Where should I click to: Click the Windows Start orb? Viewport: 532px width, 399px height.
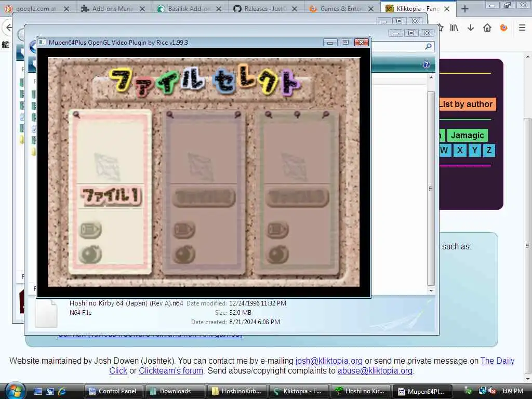coord(14,391)
